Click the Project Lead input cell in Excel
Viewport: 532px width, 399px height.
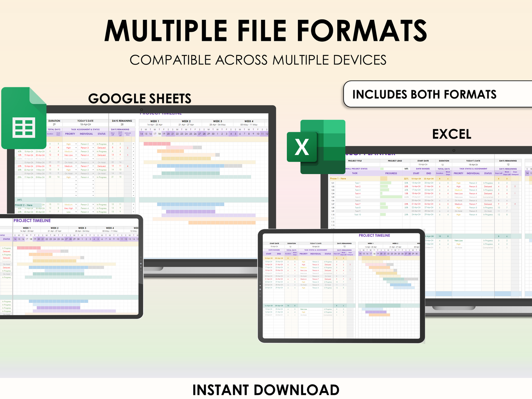coord(395,165)
